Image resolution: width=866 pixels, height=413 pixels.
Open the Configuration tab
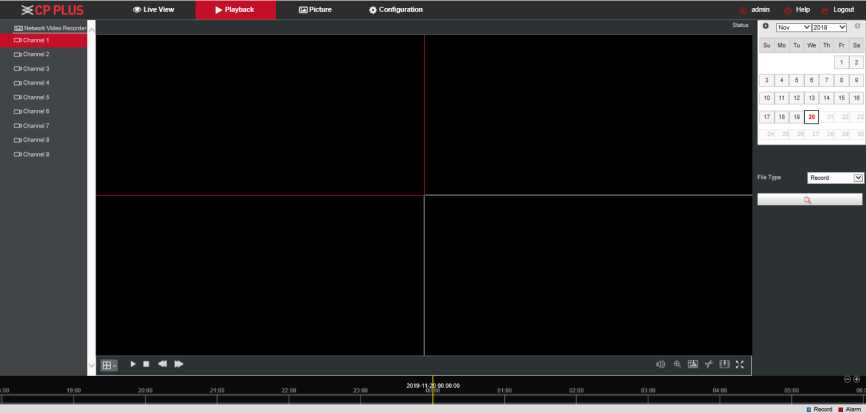click(x=395, y=10)
